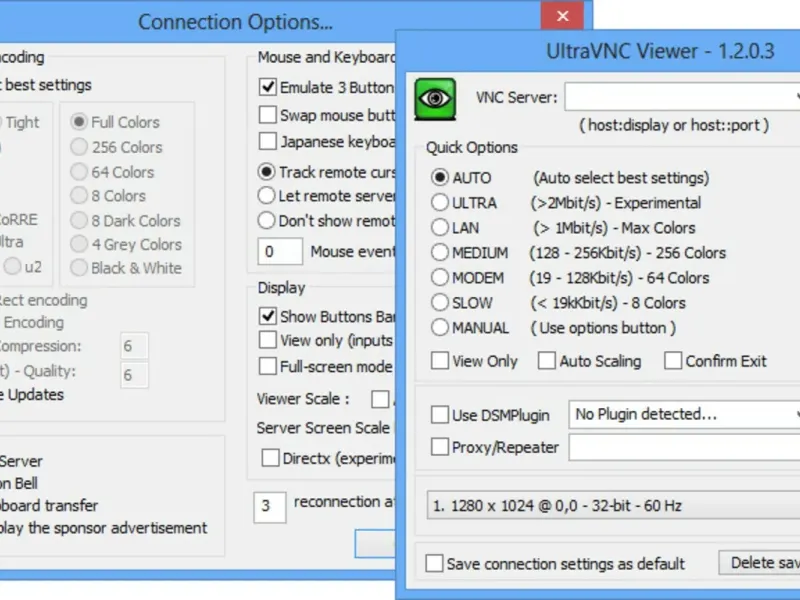Open the VNC Server address dropdown
Image resolution: width=800 pixels, height=600 pixels.
click(x=796, y=97)
